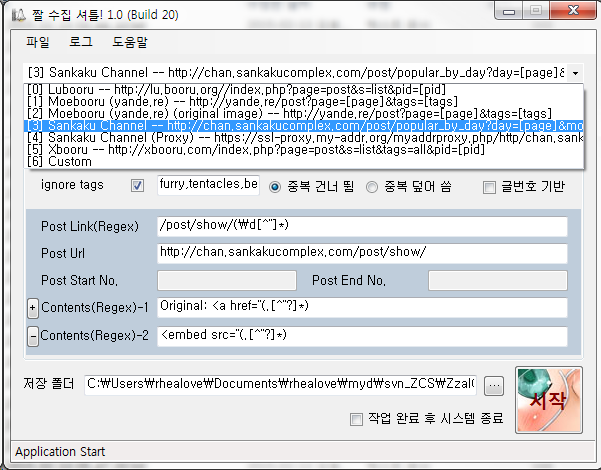601x470 pixels.
Task: Click the Post End No. field
Action: [x=498, y=280]
